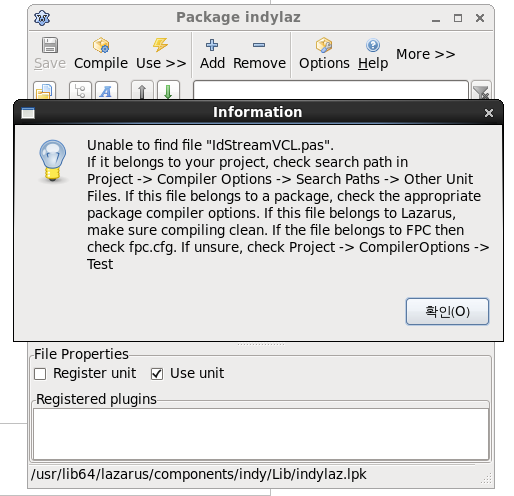This screenshot has width=514, height=496.
Task: Clear the filter with the funnel icon
Action: (x=481, y=91)
